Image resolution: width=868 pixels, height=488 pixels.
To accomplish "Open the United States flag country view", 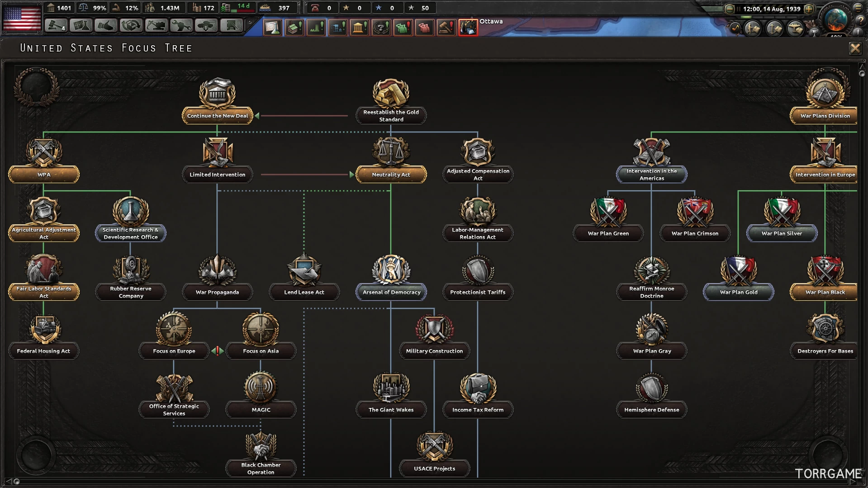I will pyautogui.click(x=22, y=18).
